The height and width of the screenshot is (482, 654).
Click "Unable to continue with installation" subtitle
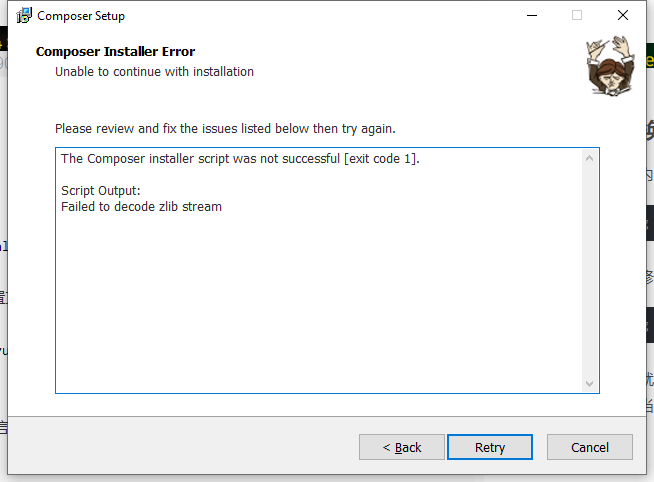(154, 72)
